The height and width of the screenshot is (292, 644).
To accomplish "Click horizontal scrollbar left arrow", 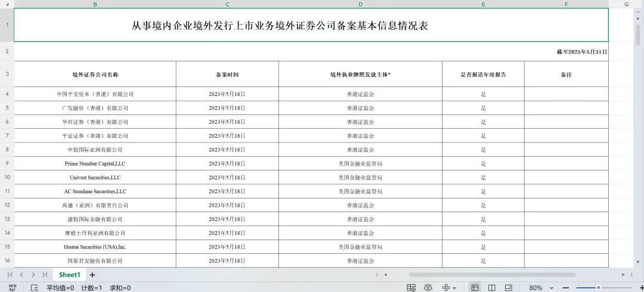I will click(386, 275).
